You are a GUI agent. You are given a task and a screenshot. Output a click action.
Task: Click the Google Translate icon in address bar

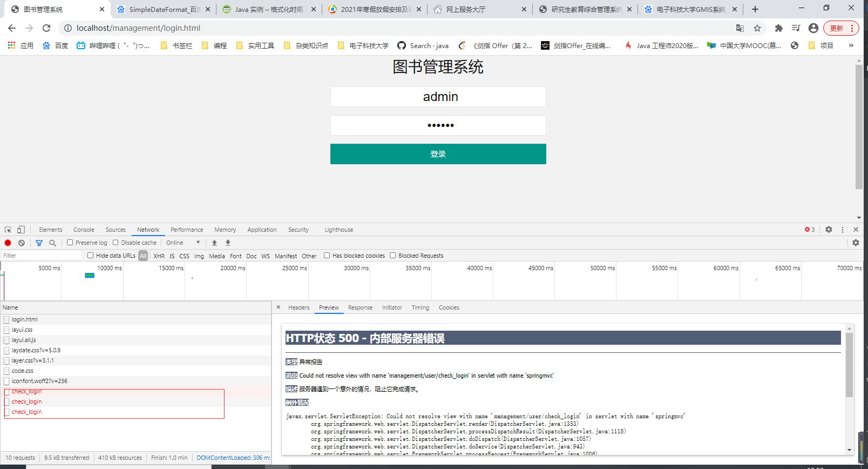click(740, 28)
